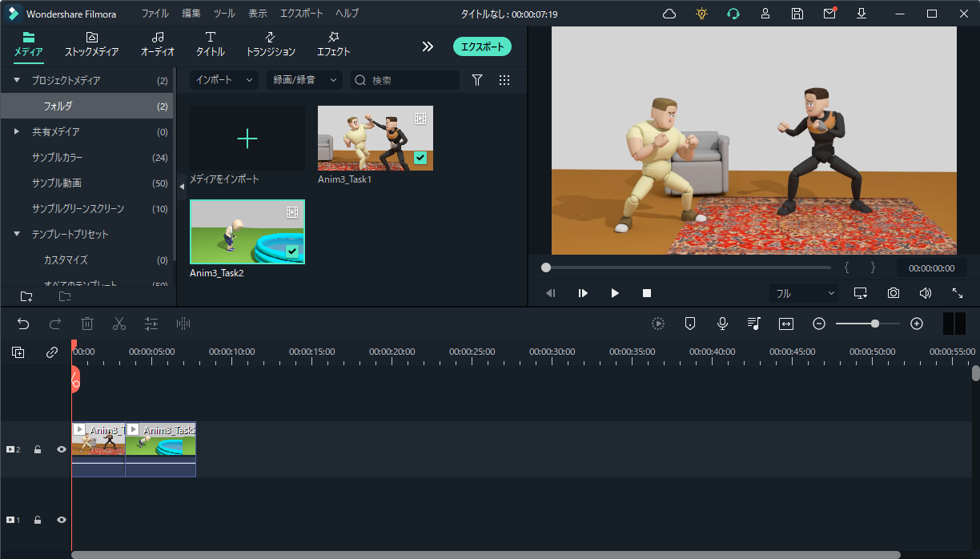Image resolution: width=980 pixels, height=559 pixels.
Task: Click the preview volume speaker icon
Action: click(926, 293)
